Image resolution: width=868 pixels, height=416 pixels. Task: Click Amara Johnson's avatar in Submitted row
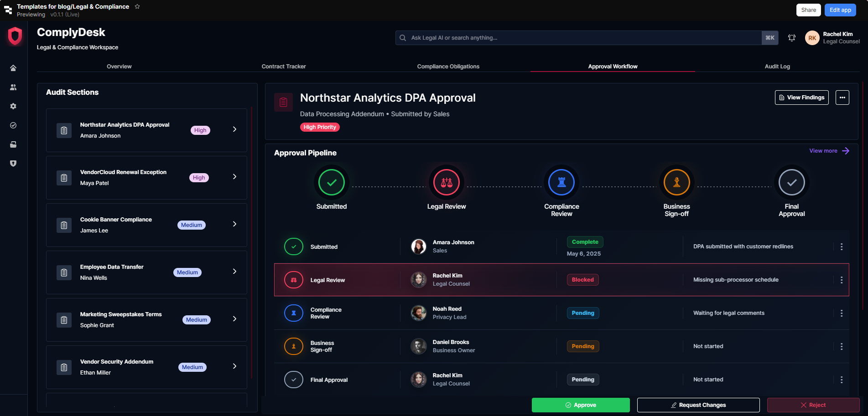[x=419, y=247]
